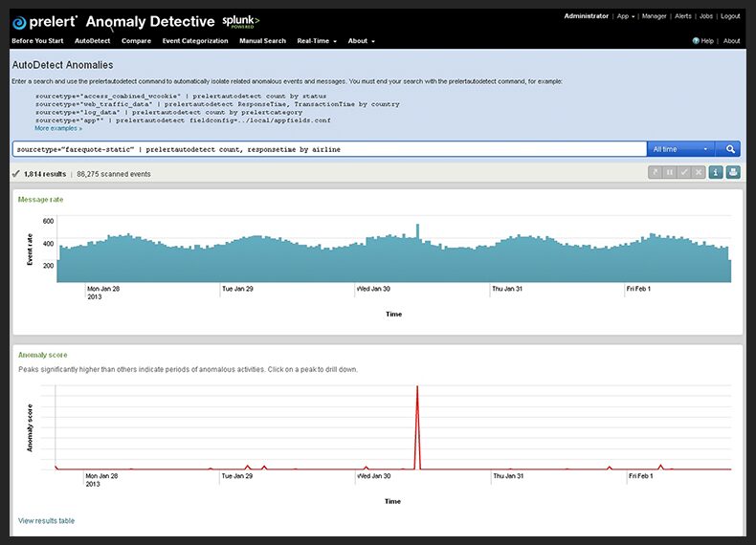The width and height of the screenshot is (756, 545).
Task: Expand the Real-Time dropdown menu
Action: (x=317, y=41)
